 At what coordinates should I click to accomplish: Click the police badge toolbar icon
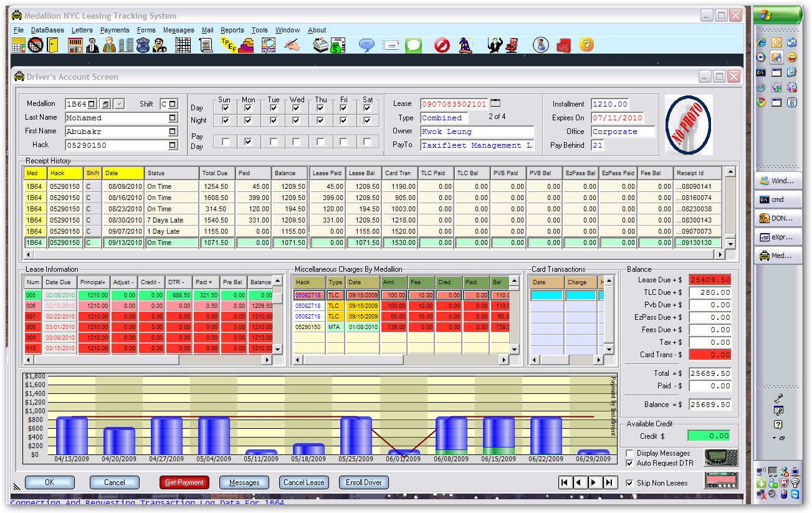pyautogui.click(x=143, y=46)
